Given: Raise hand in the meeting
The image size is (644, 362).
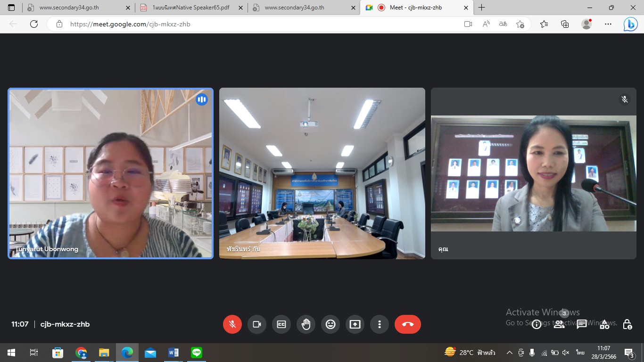Looking at the screenshot, I should click(x=305, y=324).
